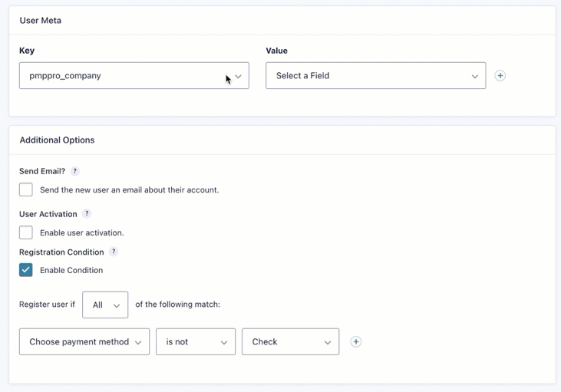Open the Send Email help tooltip icon
Image resolution: width=561 pixels, height=392 pixels.
click(74, 171)
